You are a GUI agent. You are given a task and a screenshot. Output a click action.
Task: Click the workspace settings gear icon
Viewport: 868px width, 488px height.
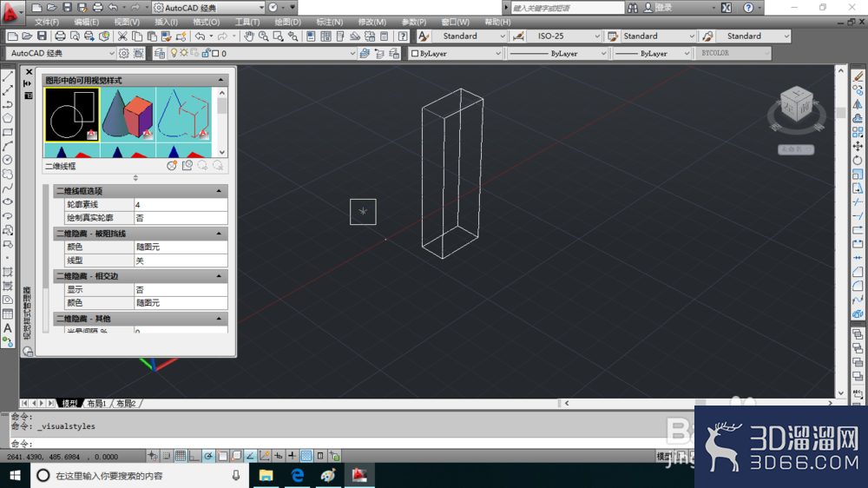click(x=123, y=53)
